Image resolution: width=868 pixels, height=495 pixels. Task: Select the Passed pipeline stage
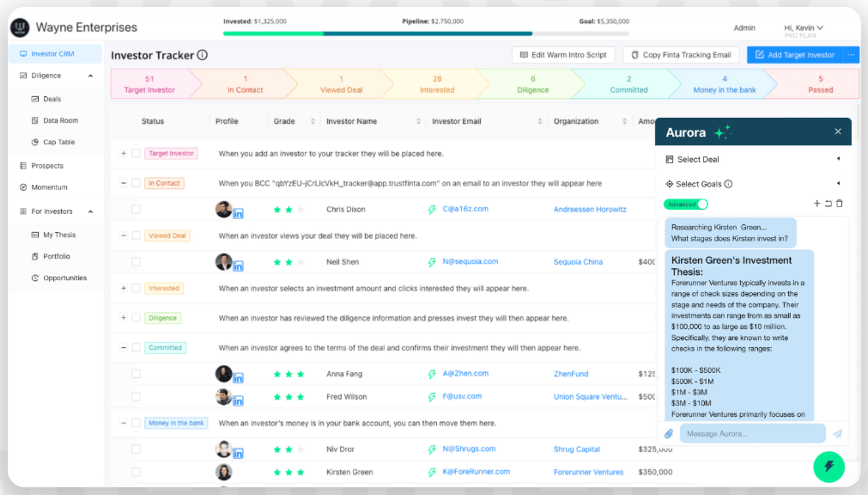click(x=821, y=84)
